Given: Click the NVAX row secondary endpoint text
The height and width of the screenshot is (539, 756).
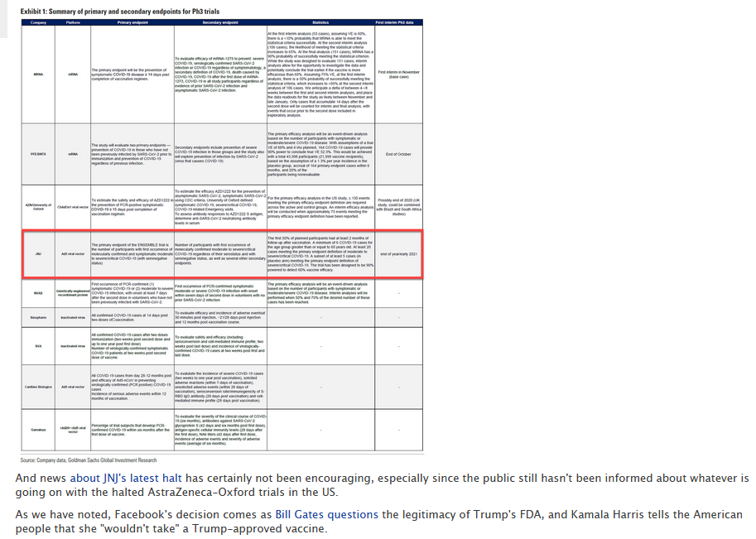Looking at the screenshot, I should pos(220,293).
